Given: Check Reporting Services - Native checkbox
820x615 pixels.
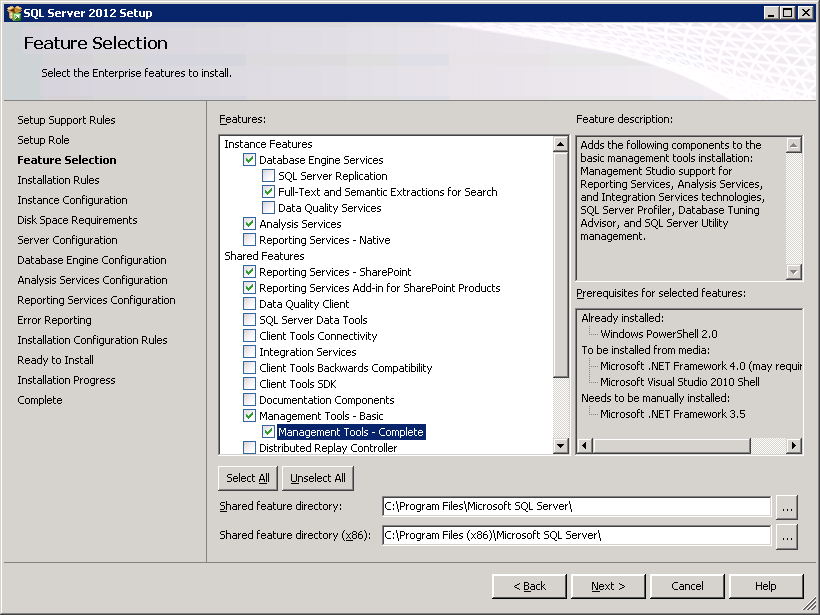Looking at the screenshot, I should 249,240.
